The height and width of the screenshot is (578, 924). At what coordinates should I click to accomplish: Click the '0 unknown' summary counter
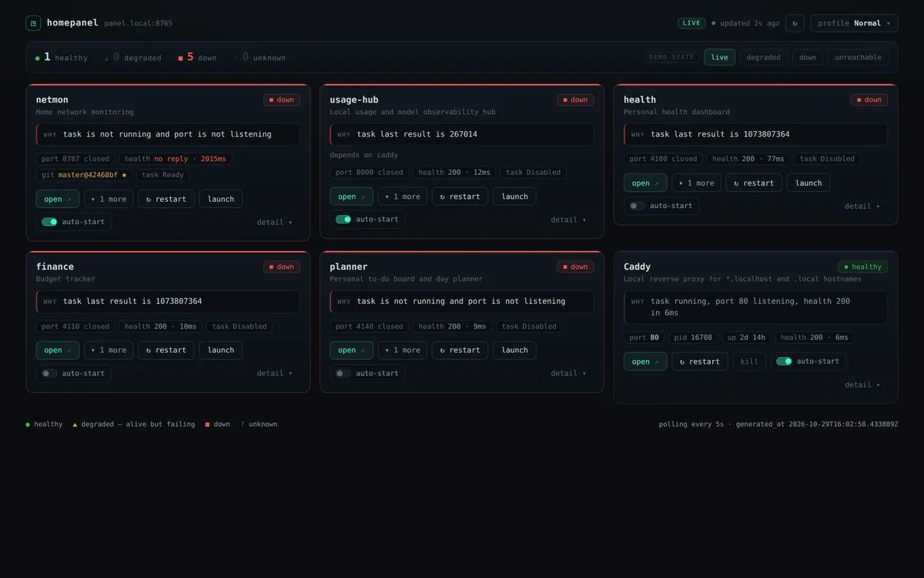(259, 57)
